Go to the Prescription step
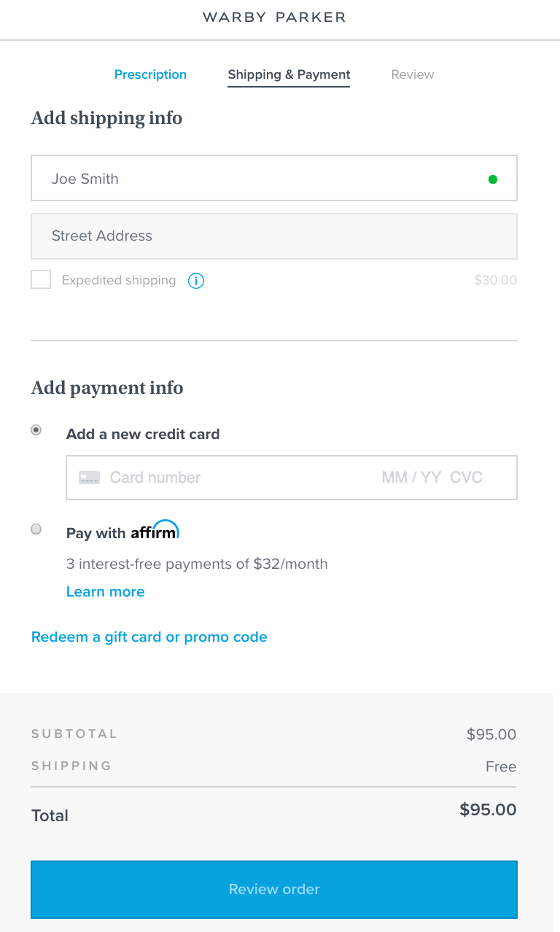560x932 pixels. 150,74
